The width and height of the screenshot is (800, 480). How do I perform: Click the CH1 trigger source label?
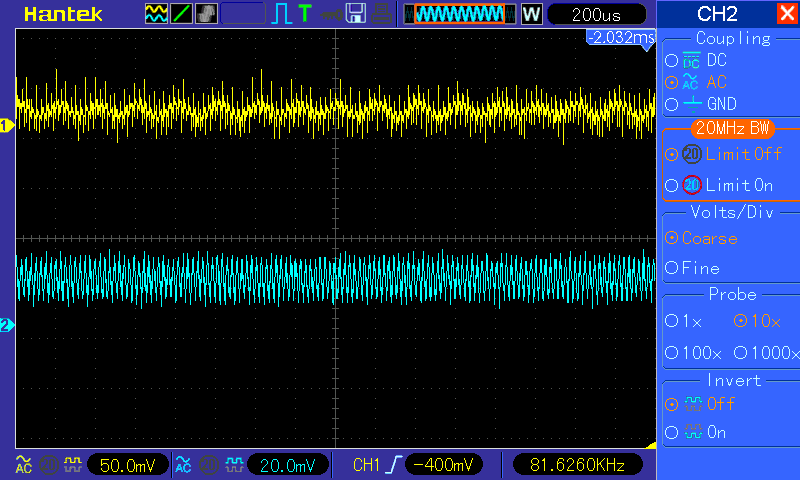pos(366,465)
